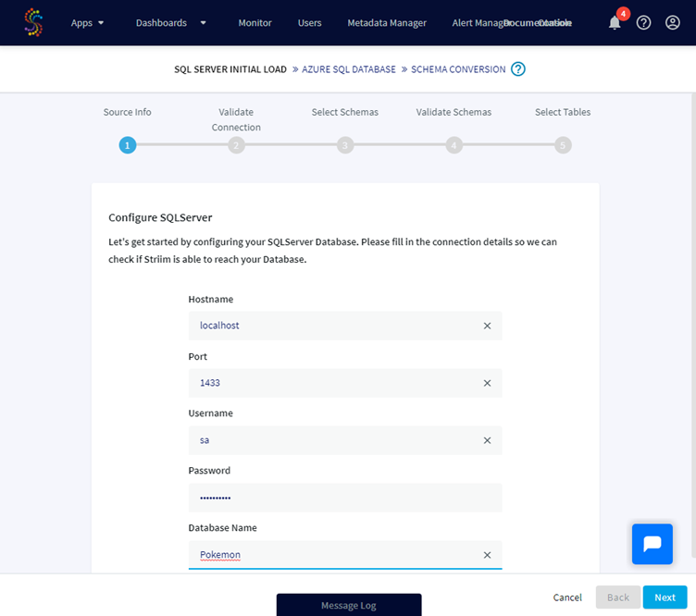Viewport: 696px width, 616px height.
Task: Click the Next button
Action: tap(665, 598)
